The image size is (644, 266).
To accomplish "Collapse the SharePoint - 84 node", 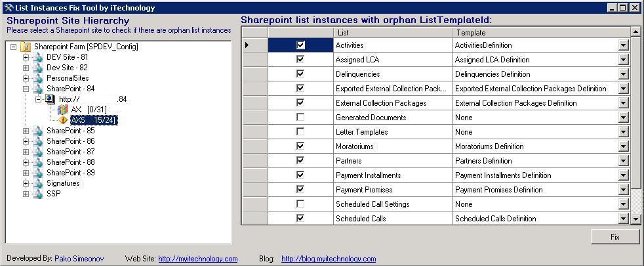I will click(x=26, y=89).
